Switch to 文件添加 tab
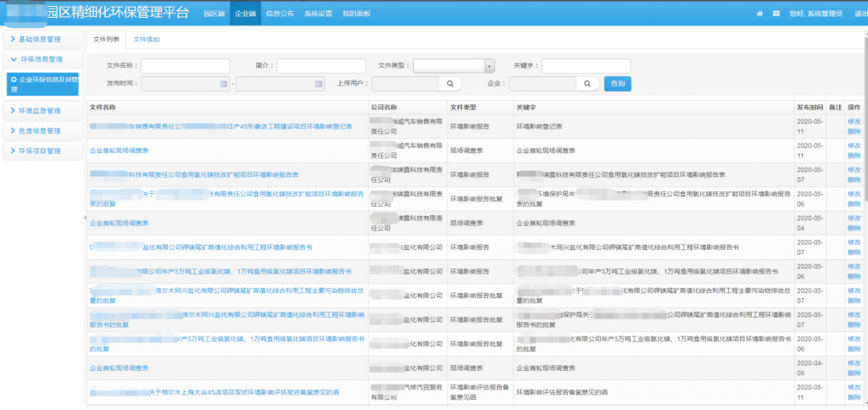The width and height of the screenshot is (868, 410). coord(146,39)
